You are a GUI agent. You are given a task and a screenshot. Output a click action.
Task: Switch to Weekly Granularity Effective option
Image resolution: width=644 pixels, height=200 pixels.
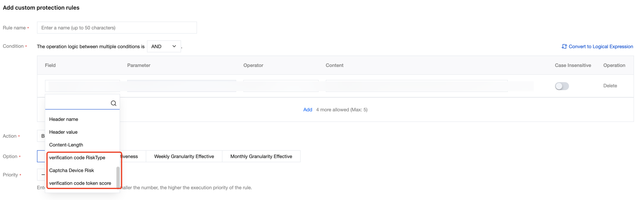point(184,156)
